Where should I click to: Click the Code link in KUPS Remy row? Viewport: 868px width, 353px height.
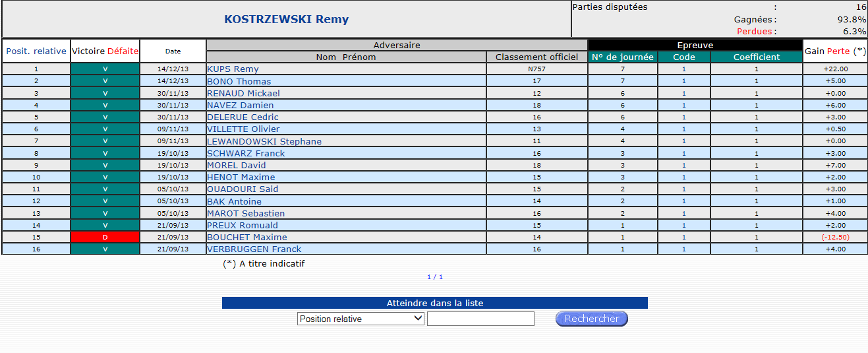(683, 69)
